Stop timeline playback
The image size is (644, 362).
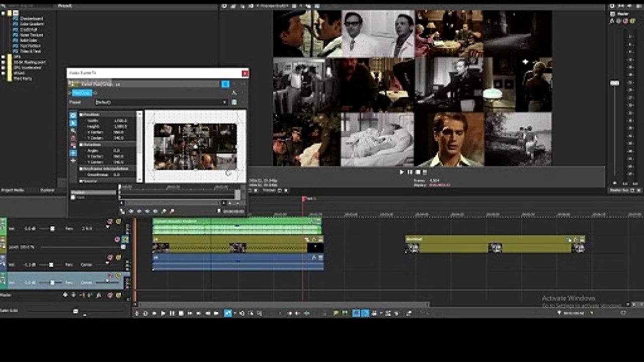coord(181,313)
